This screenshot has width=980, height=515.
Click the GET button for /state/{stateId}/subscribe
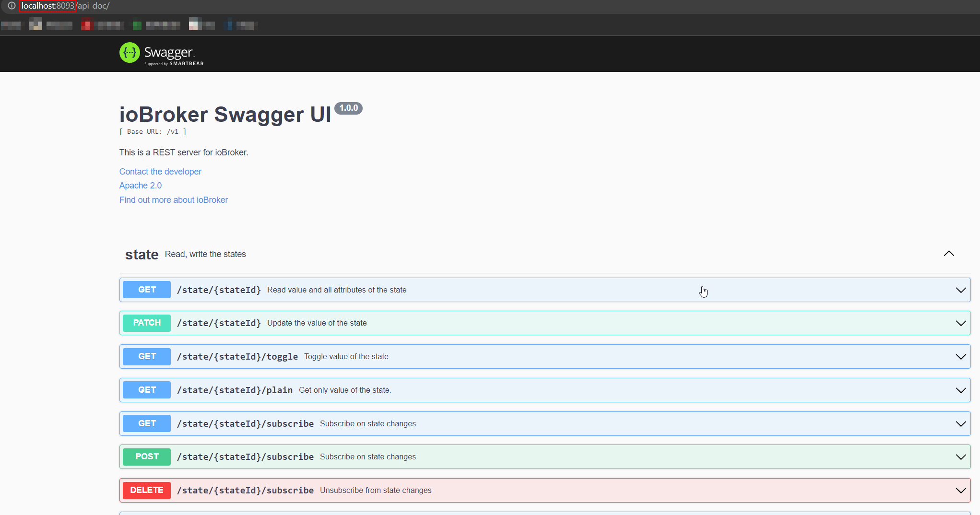147,423
